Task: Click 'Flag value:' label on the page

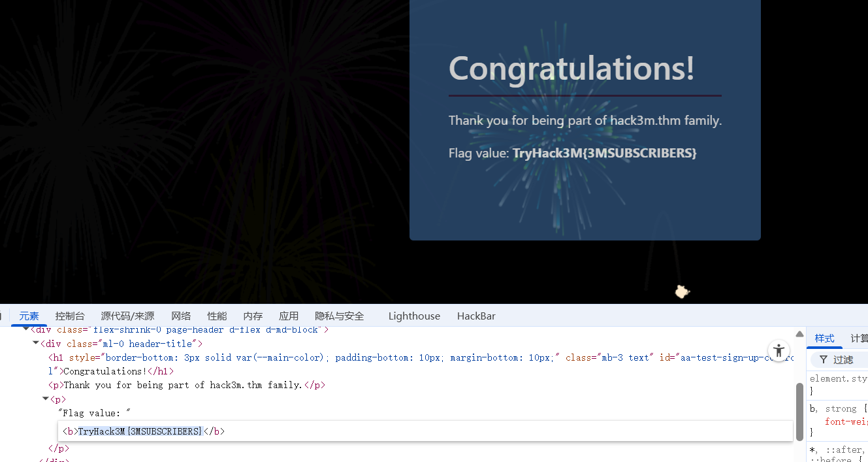Action: pyautogui.click(x=479, y=153)
